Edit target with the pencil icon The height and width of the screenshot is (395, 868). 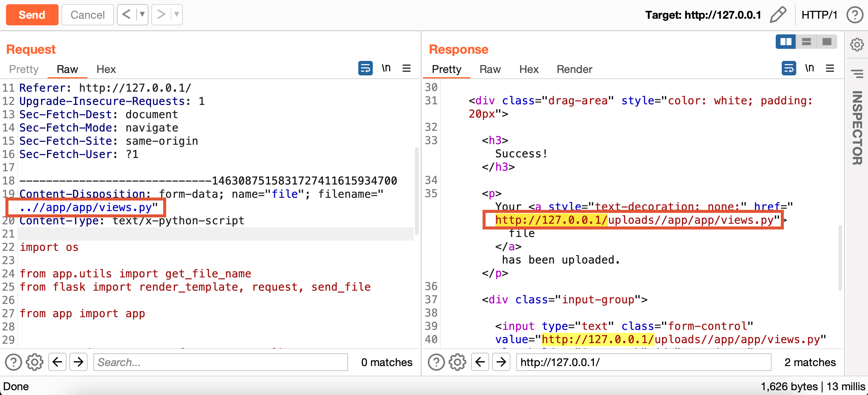click(x=778, y=15)
